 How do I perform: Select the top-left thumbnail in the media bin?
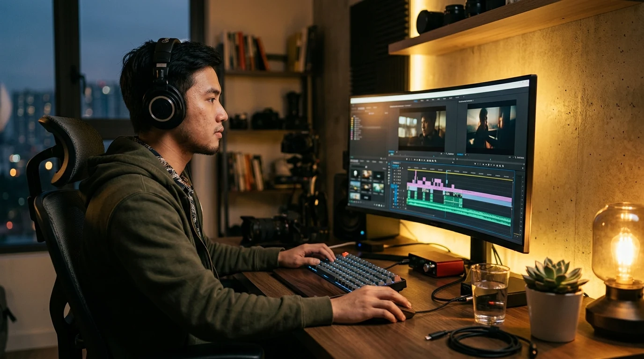(x=355, y=174)
